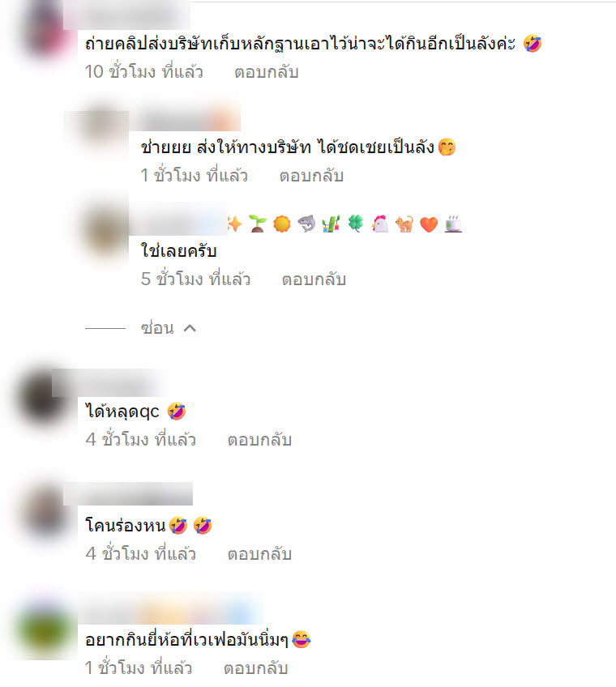Reply to the 'ช่ายยย ส่งให้ทางบริษัท' comment
616x687 pixels.
[x=312, y=176]
